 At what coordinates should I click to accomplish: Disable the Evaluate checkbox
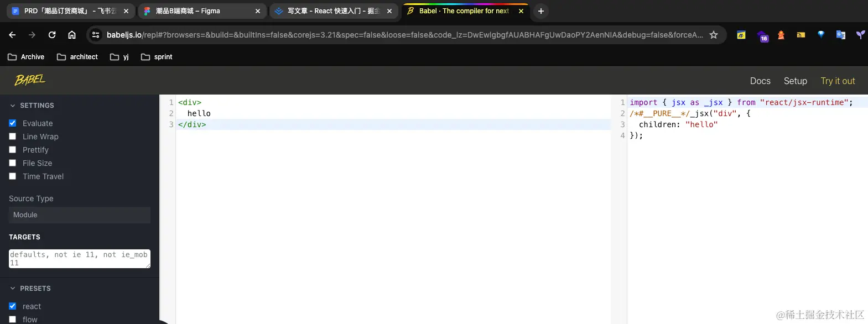click(x=13, y=123)
